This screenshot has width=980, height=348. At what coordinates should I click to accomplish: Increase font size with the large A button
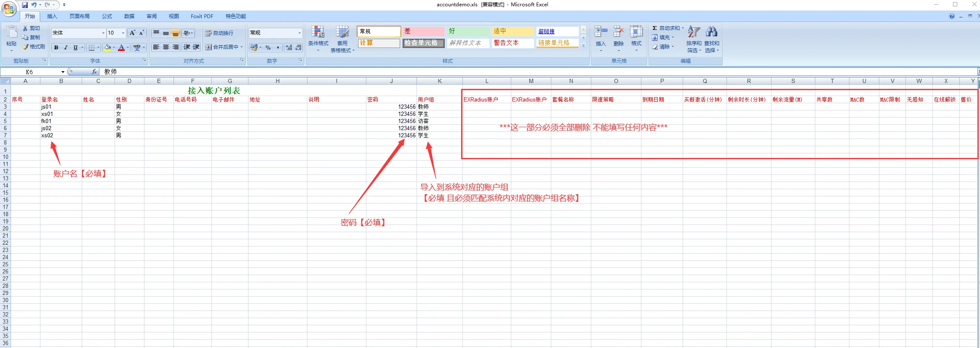132,33
